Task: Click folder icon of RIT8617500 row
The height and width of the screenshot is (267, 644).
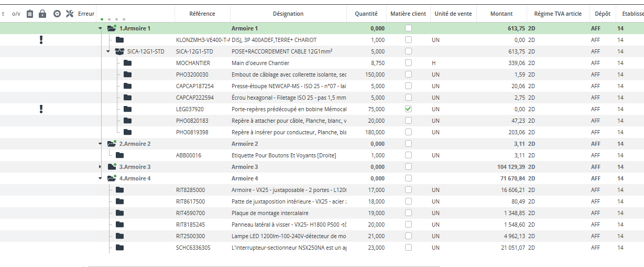Action: pyautogui.click(x=120, y=201)
